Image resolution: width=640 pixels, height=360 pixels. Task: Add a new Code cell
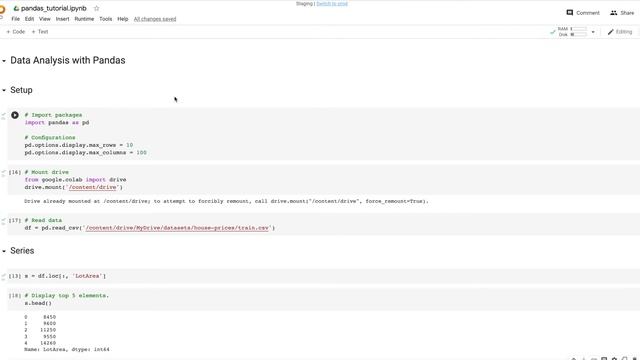pos(16,31)
